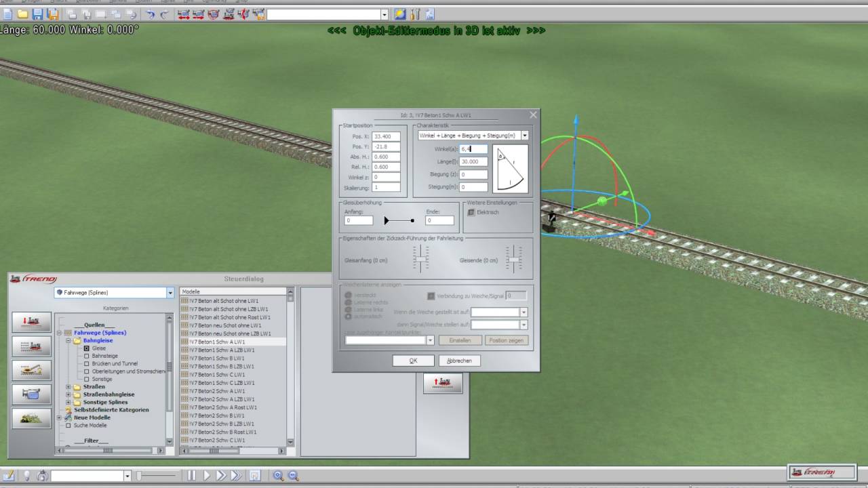Image resolution: width=868 pixels, height=488 pixels.
Task: Save the layout with the blue floppy icon
Action: point(37,14)
